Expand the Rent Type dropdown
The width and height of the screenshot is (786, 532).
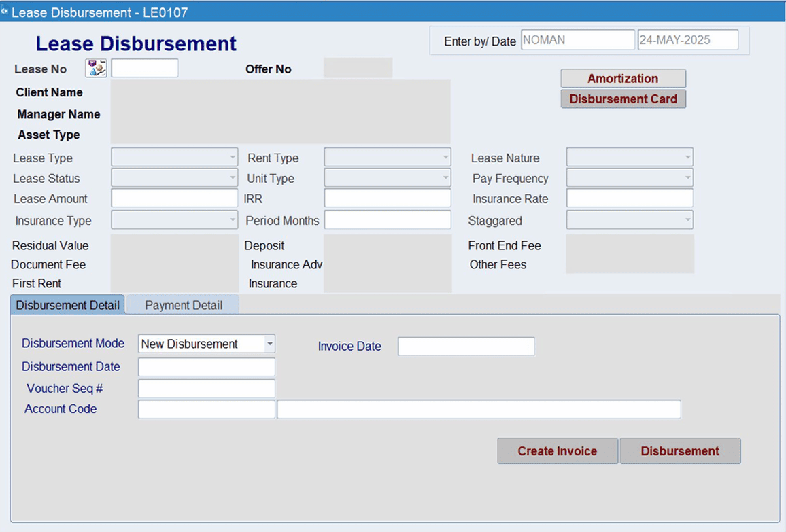pyautogui.click(x=445, y=158)
